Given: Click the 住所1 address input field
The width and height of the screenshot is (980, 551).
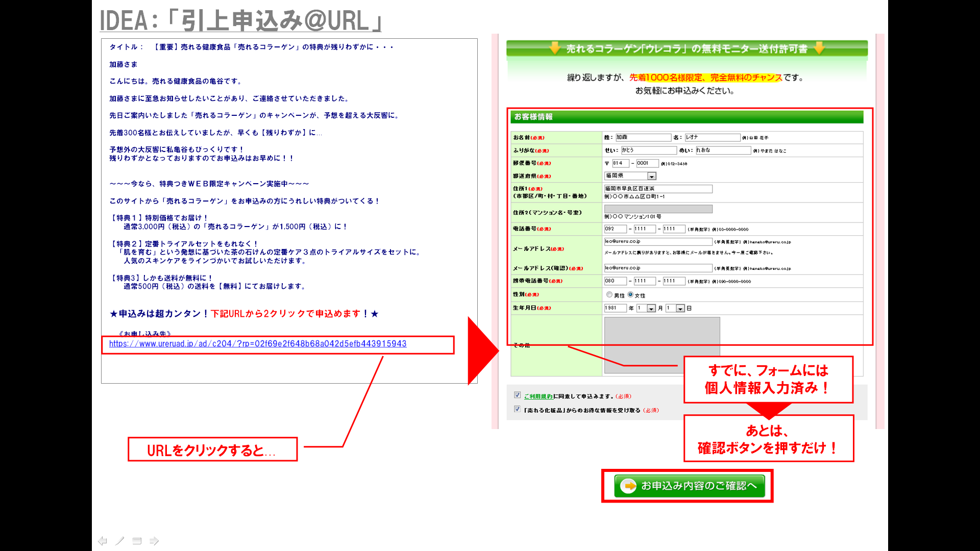Looking at the screenshot, I should (657, 189).
